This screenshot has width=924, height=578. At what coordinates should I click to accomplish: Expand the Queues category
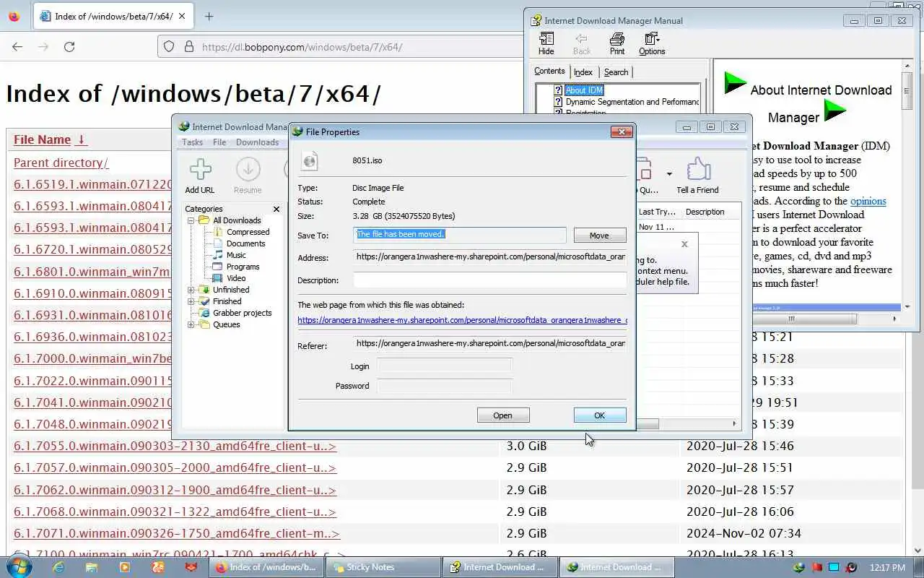pos(191,324)
